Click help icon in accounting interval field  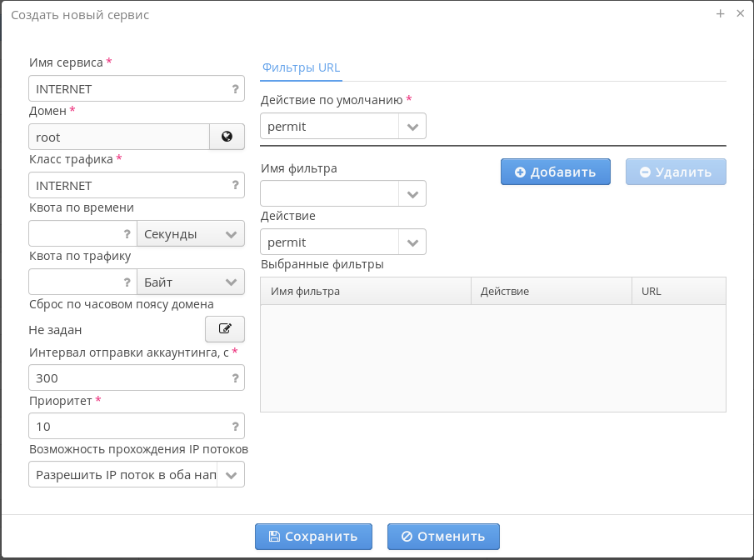click(x=235, y=377)
